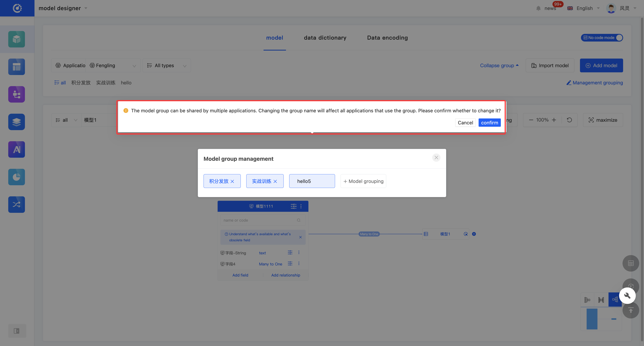
Task: Expand the Fengling application dropdown
Action: [x=113, y=65]
